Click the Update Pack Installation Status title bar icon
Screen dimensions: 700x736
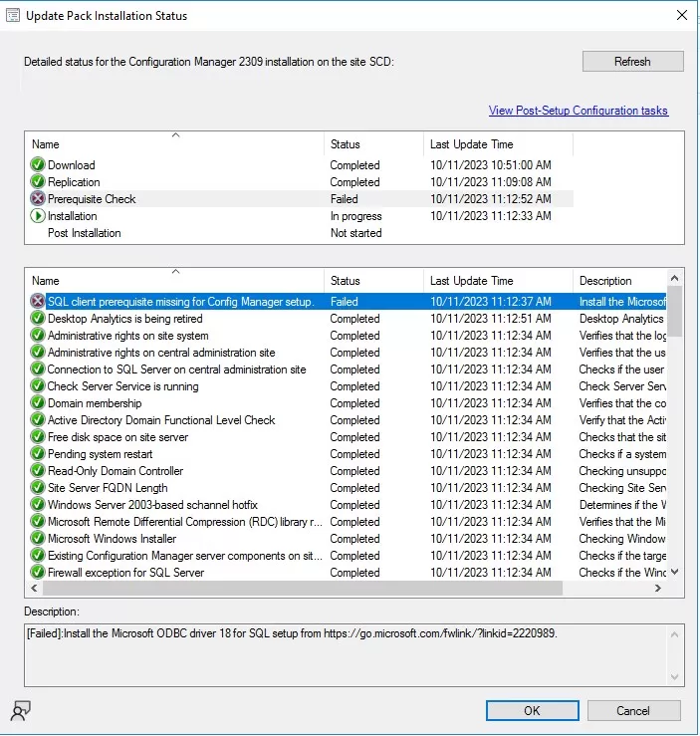coord(13,16)
